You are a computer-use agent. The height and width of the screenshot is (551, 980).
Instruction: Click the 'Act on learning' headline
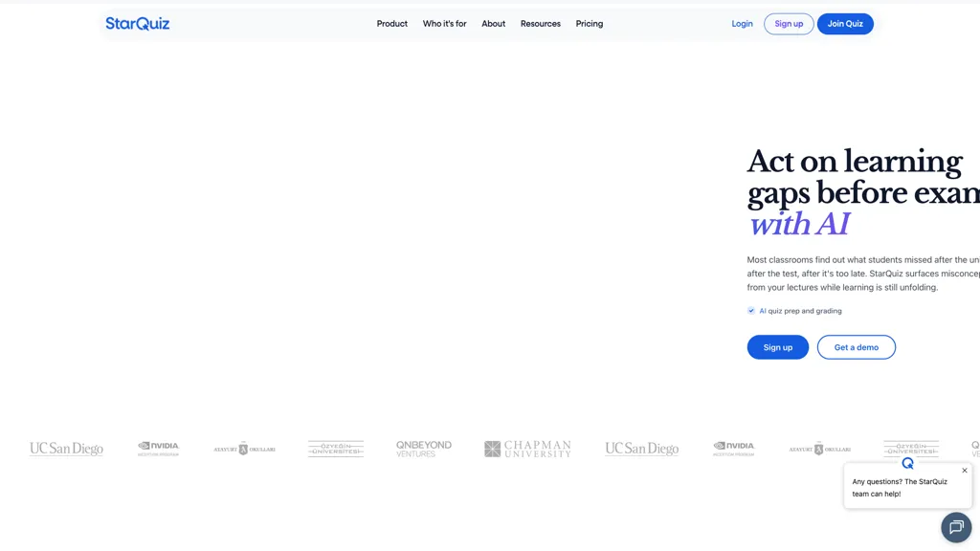(855, 161)
